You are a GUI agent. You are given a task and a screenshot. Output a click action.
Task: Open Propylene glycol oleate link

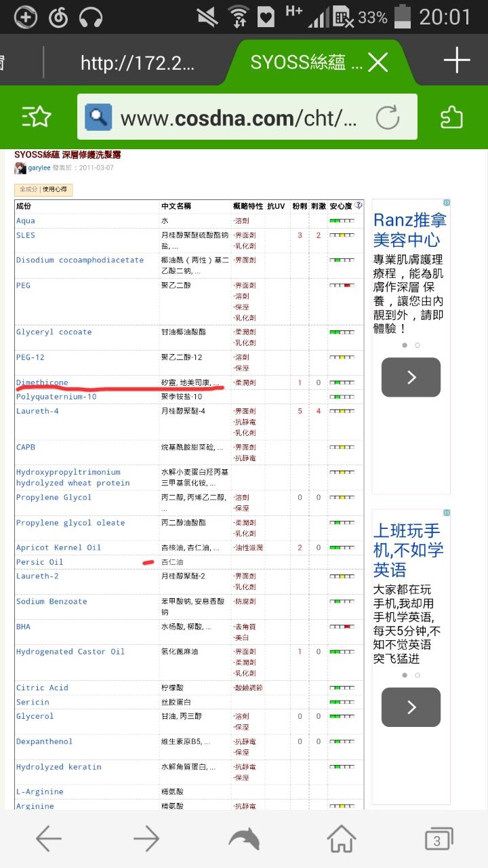70,523
